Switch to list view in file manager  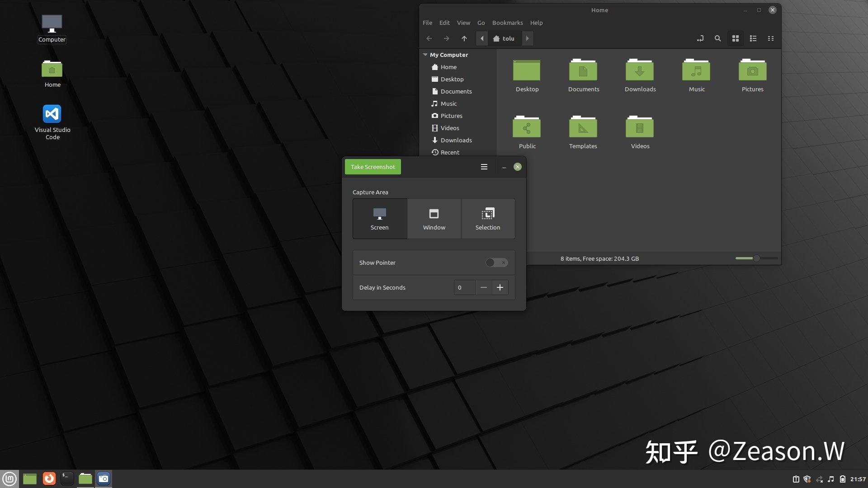click(x=753, y=38)
